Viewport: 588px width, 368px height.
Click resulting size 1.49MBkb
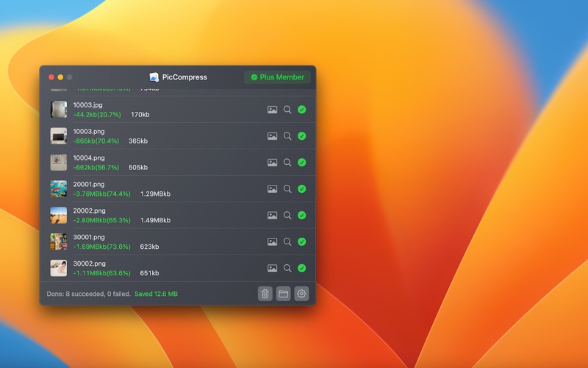tap(155, 220)
